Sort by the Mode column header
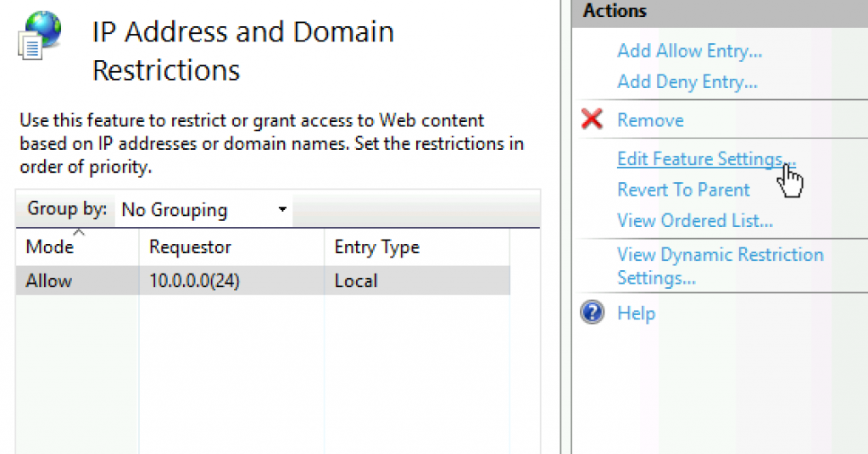 (50, 247)
